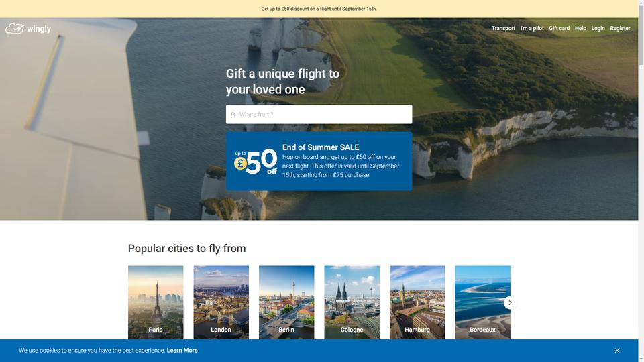Open the I'm a pilot page

pyautogui.click(x=532, y=28)
